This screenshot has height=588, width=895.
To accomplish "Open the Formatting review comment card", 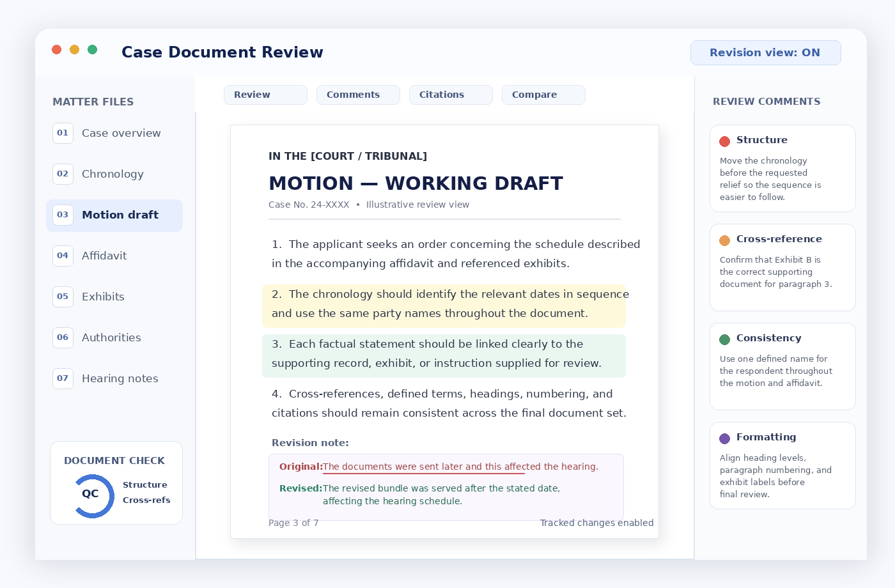I will [x=782, y=465].
